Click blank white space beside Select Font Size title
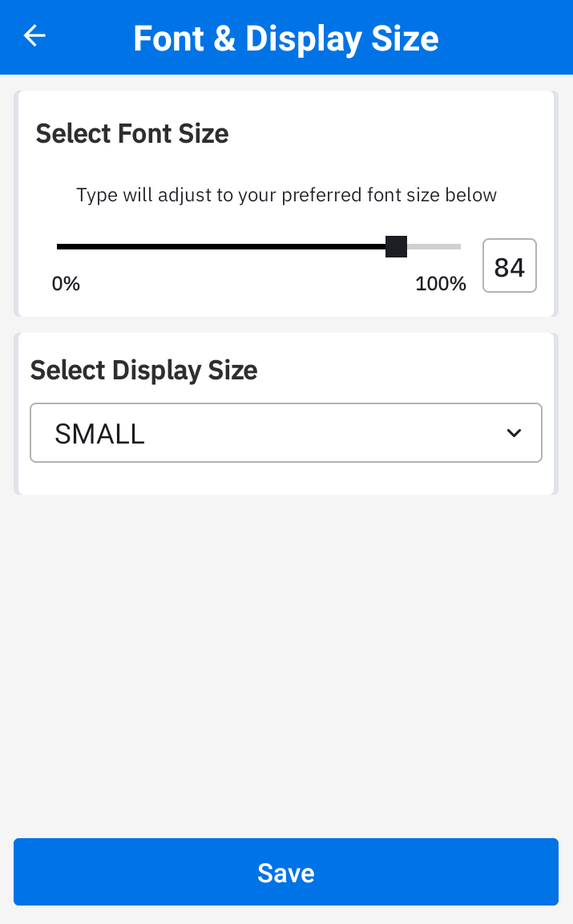Image resolution: width=573 pixels, height=924 pixels. pyautogui.click(x=389, y=134)
